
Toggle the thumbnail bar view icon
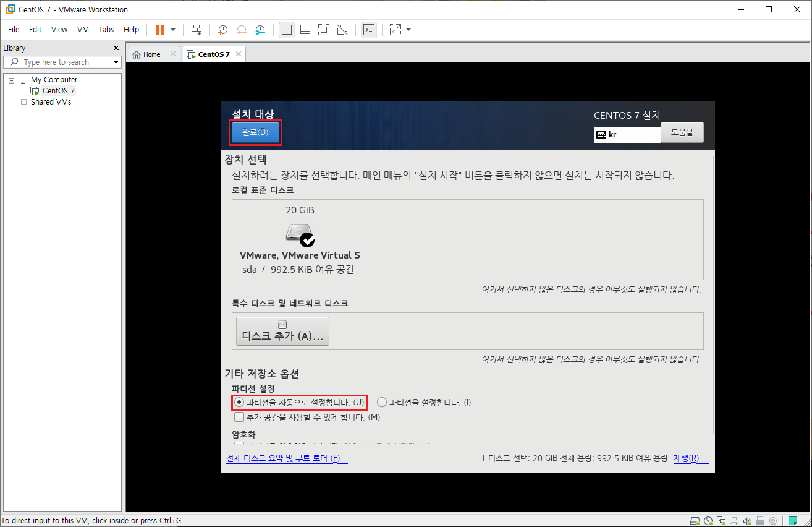[x=305, y=30]
